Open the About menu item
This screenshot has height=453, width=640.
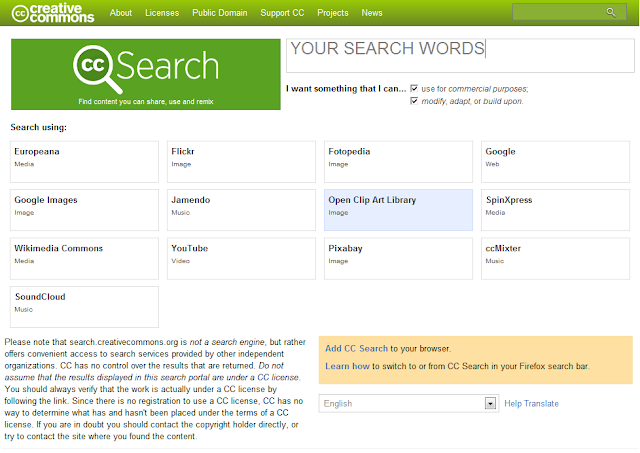[x=120, y=13]
